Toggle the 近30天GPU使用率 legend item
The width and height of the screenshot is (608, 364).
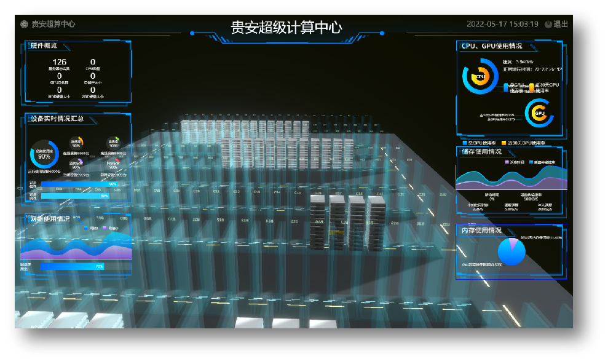click(x=529, y=143)
